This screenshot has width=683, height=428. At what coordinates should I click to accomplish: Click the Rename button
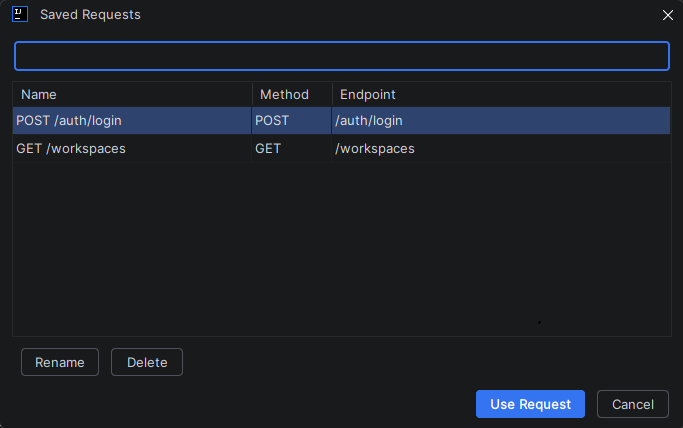(x=60, y=362)
